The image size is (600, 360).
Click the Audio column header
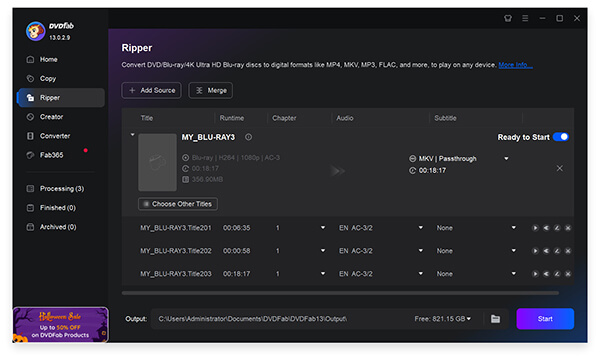pyautogui.click(x=345, y=118)
